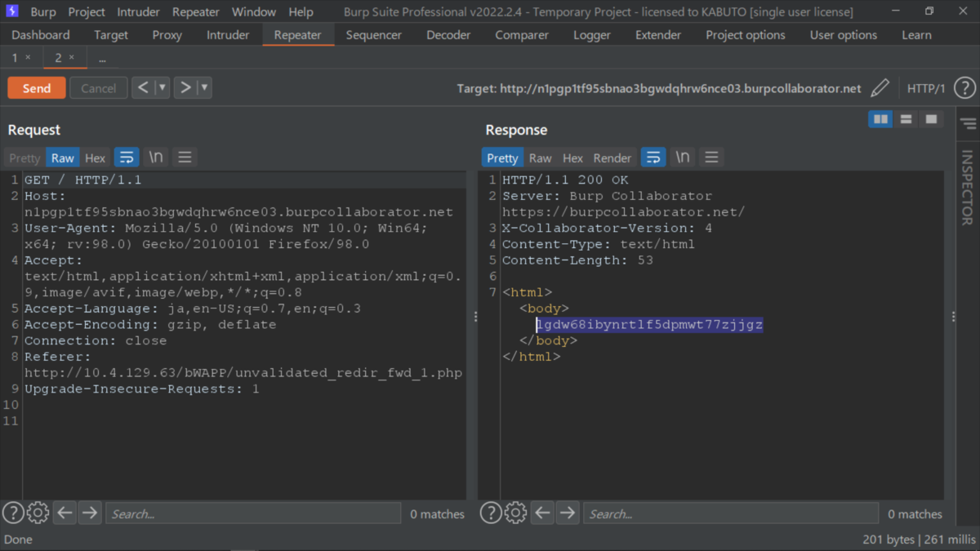Open Request search settings gear
Screen dimensions: 980x551
38,513
